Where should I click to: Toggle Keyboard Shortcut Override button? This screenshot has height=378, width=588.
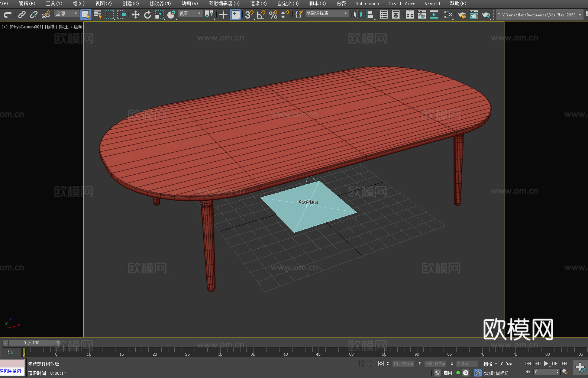[x=235, y=14]
